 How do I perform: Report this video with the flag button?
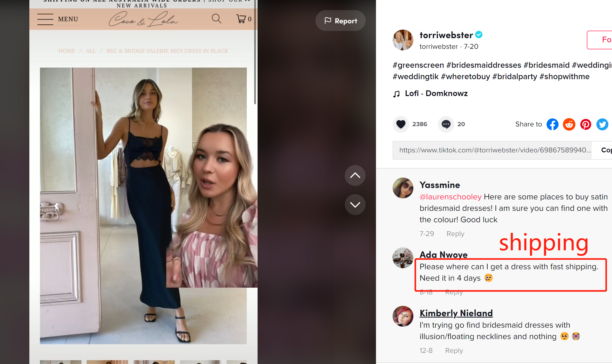(x=340, y=21)
